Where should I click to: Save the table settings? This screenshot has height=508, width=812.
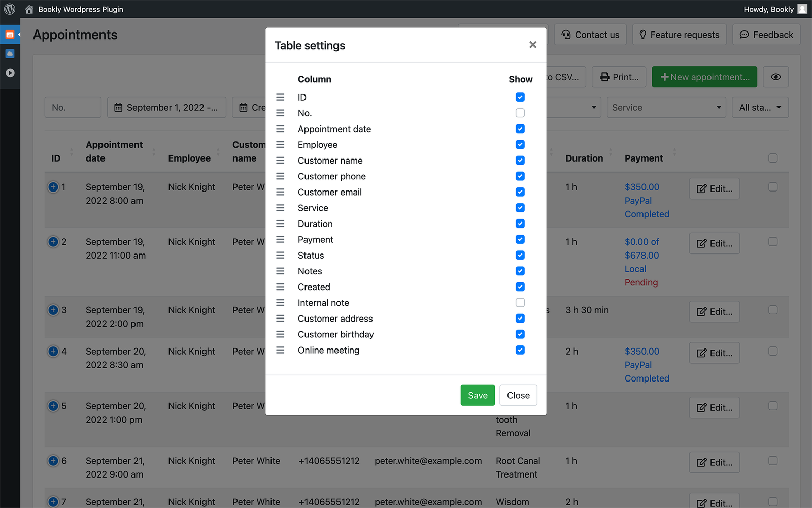477,395
